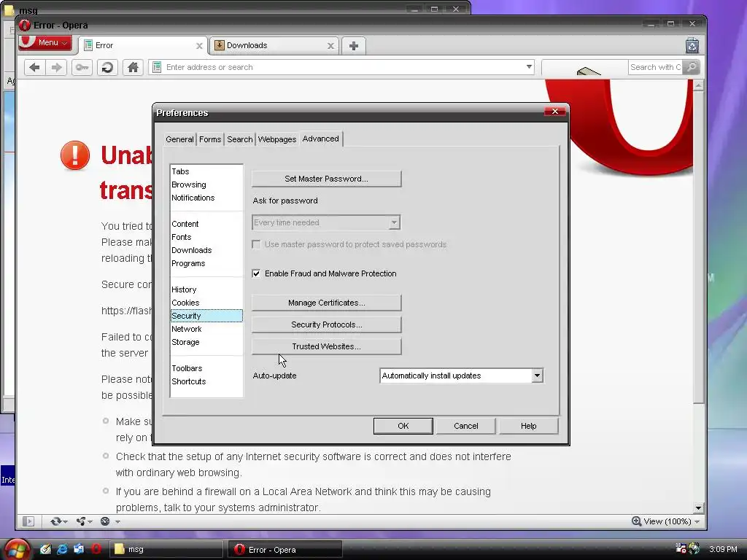Switch to the Search preferences tab
Viewport: 747px width, 560px height.
tap(239, 139)
